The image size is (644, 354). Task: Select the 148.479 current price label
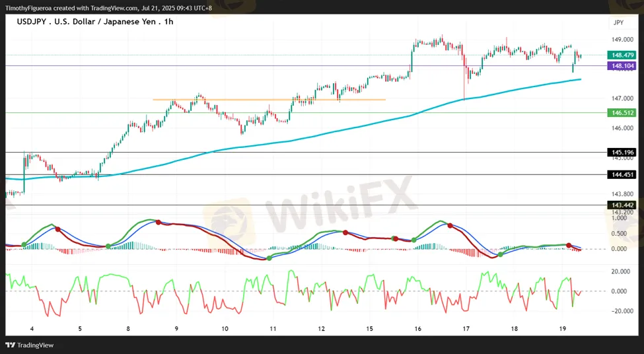(x=623, y=55)
